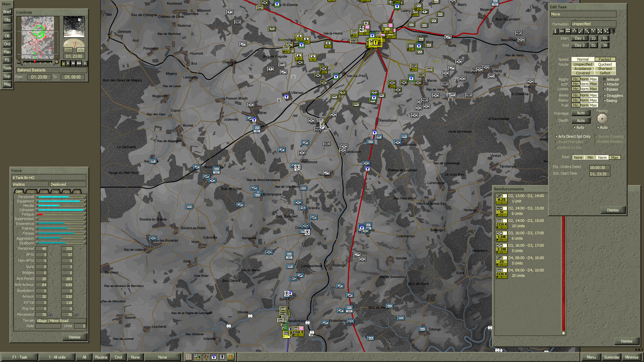Open the Formation Unspecified dropdown
This screenshot has height=362, width=644.
[x=594, y=24]
